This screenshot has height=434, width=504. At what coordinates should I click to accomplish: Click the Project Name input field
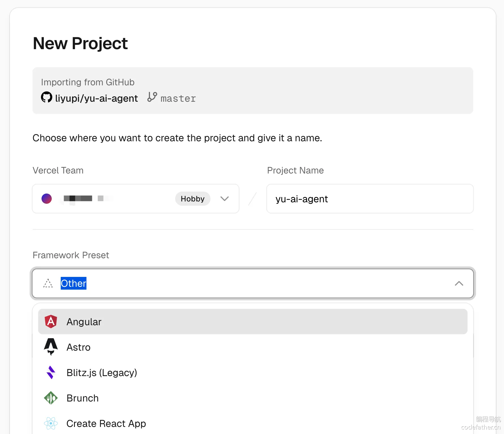(x=370, y=199)
